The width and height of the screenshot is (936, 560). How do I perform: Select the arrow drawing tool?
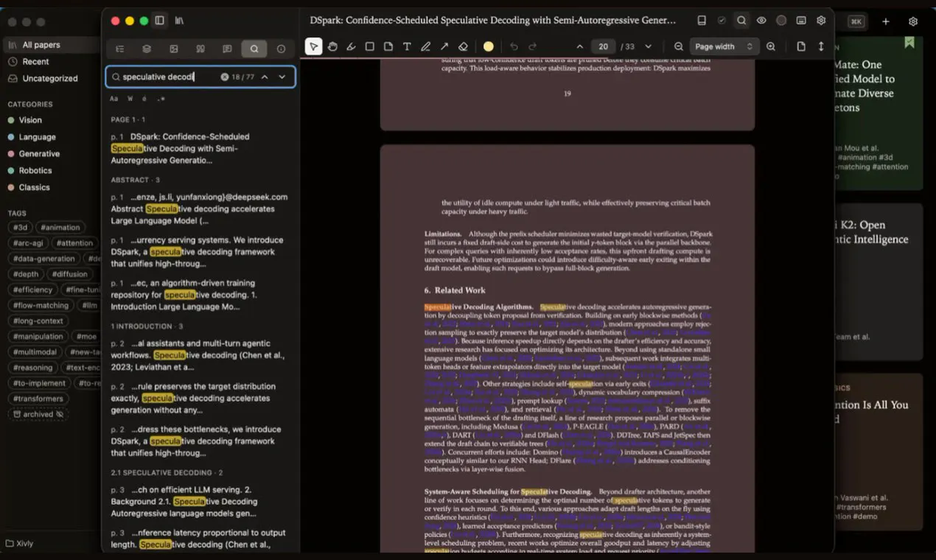click(444, 46)
